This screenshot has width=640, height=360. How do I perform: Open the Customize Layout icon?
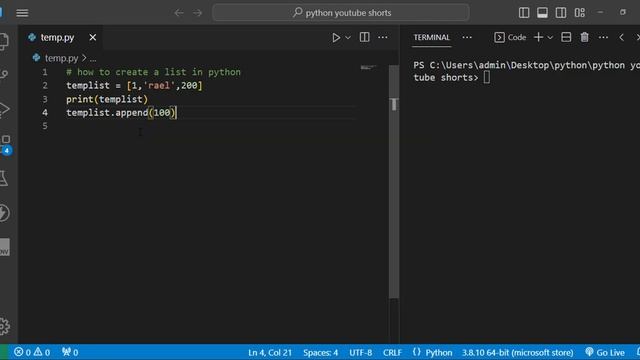pyautogui.click(x=580, y=13)
